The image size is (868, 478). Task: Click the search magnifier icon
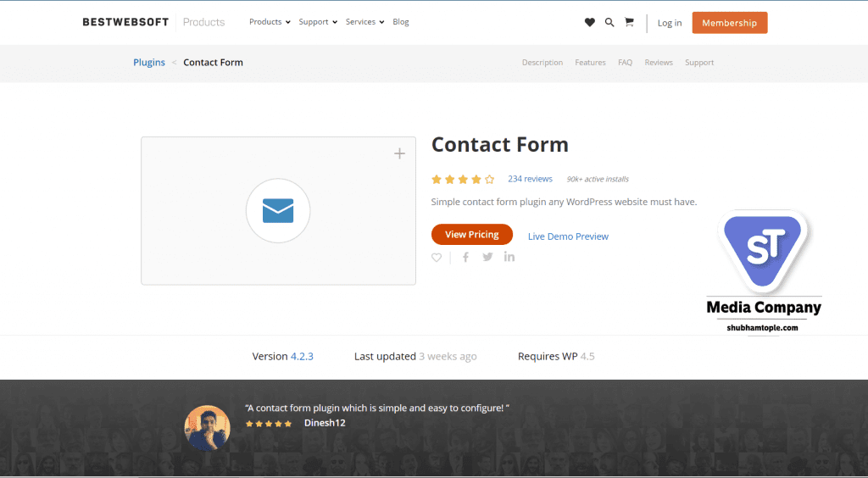pos(609,22)
